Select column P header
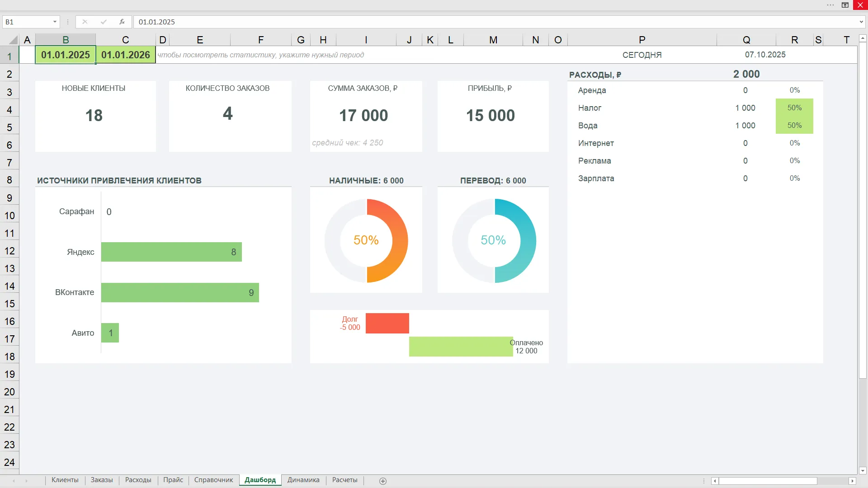868x488 pixels. pos(642,40)
